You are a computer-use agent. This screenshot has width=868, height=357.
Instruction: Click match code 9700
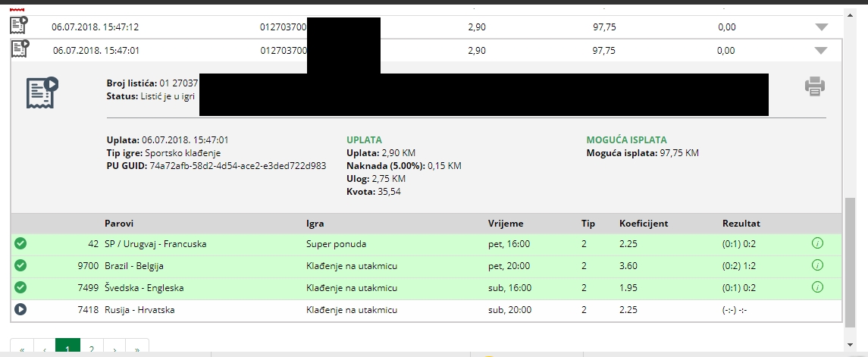pos(89,266)
